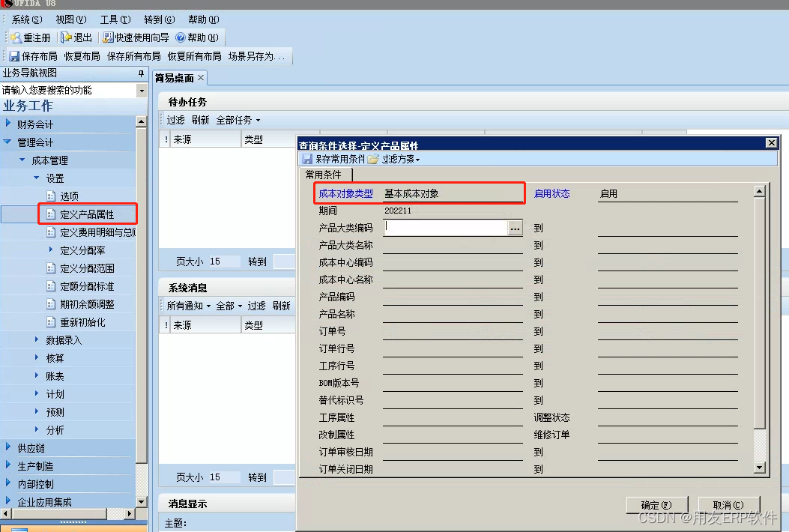This screenshot has height=532, width=789.
Task: Click the 选项 document icon in tree
Action: tap(51, 196)
